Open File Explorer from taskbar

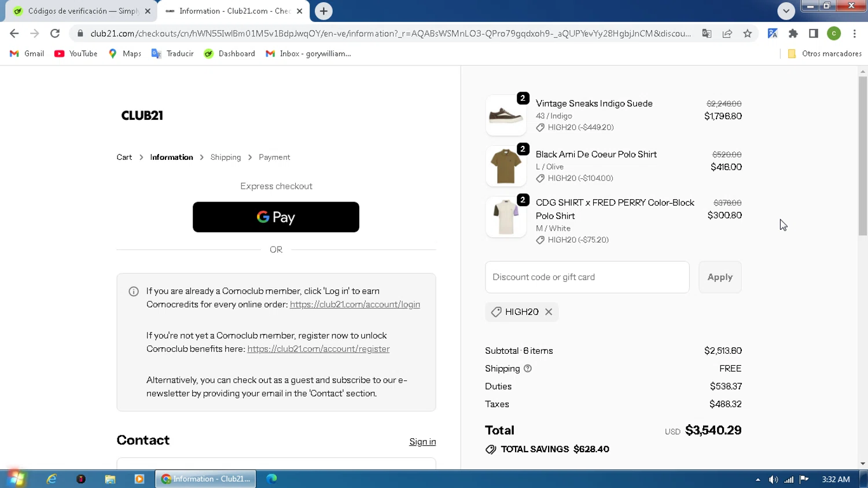110,479
